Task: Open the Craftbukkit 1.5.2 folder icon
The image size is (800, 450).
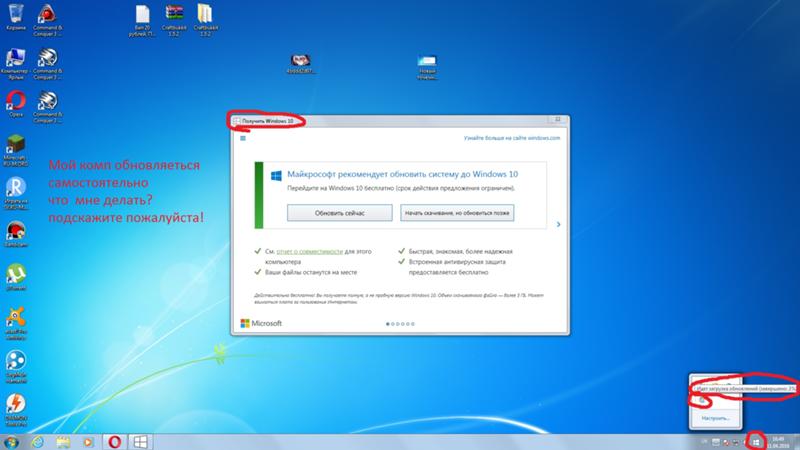Action: coord(205,20)
